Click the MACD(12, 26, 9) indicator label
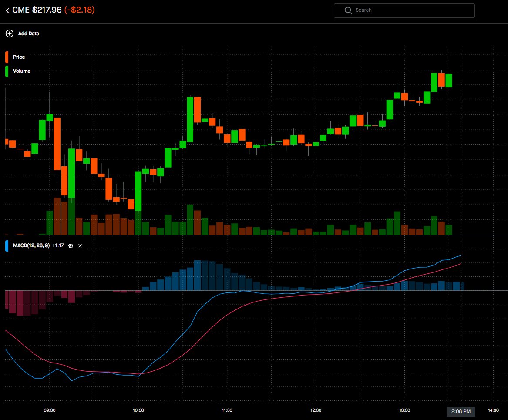Image resolution: width=508 pixels, height=420 pixels. pos(31,245)
